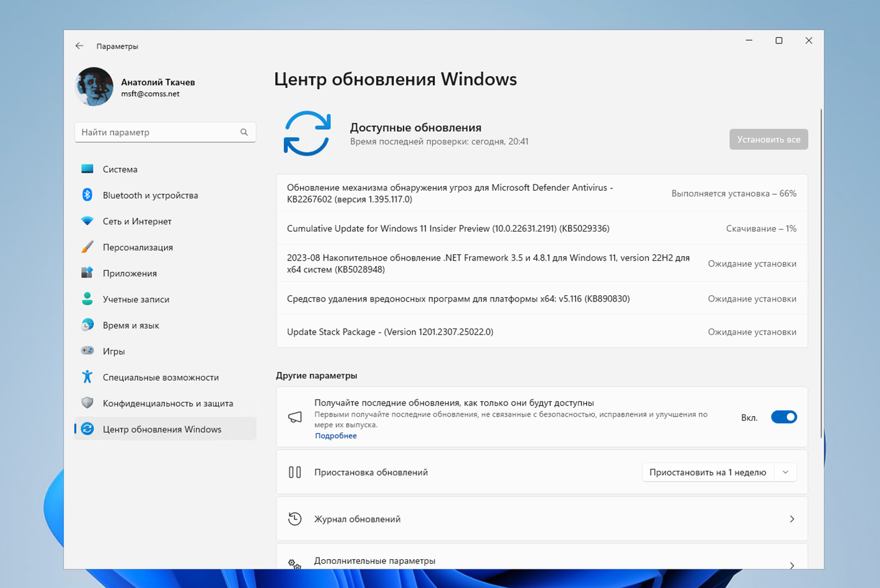Select the Microsoft Defender Antivirus KB2267602 update
Viewport: 880px width, 588px height.
click(x=541, y=193)
